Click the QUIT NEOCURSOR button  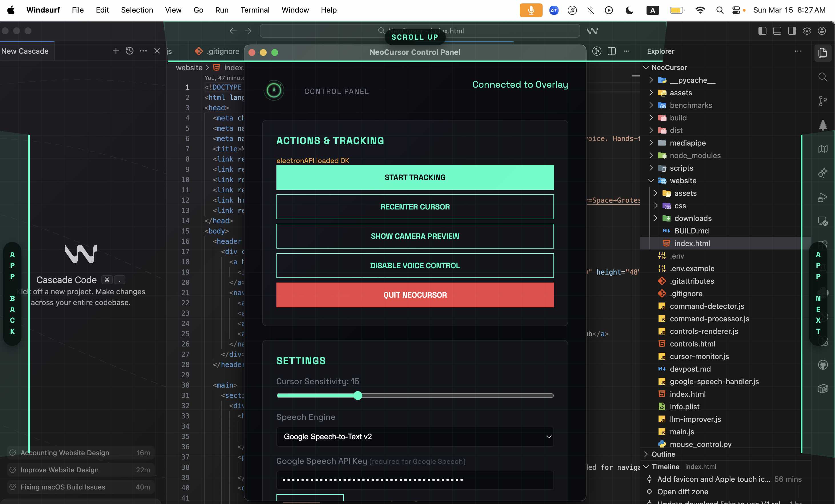point(415,295)
